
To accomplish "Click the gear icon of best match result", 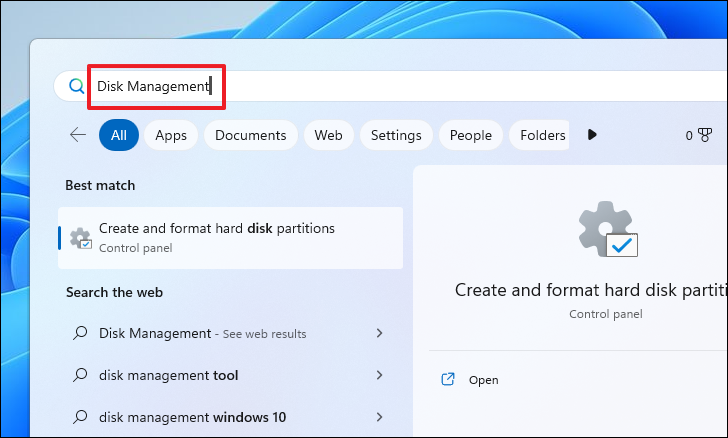I will pos(81,238).
